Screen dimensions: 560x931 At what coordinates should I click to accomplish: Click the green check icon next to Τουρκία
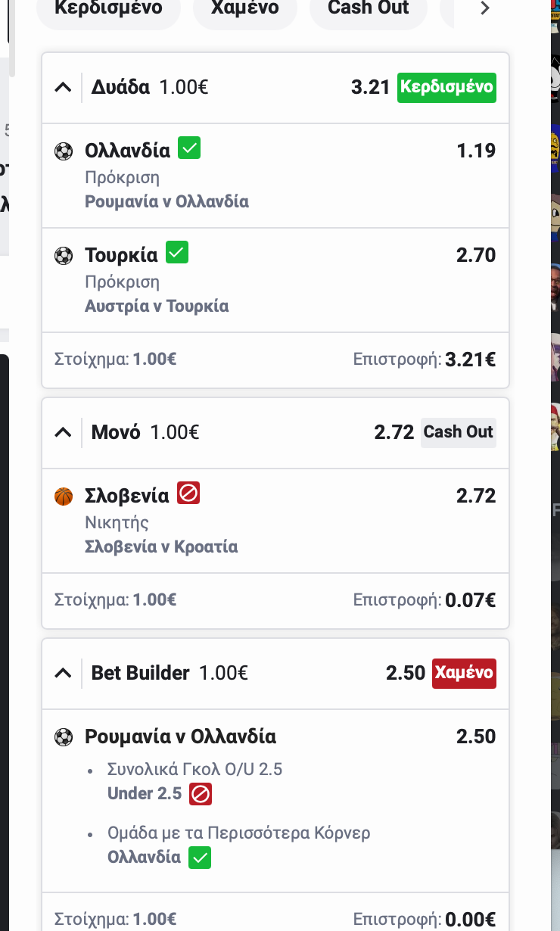[177, 252]
